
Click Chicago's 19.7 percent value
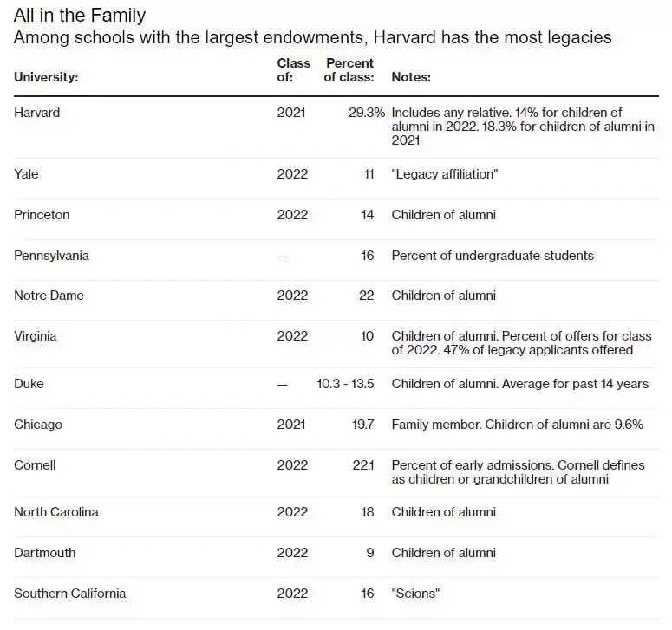click(x=363, y=425)
